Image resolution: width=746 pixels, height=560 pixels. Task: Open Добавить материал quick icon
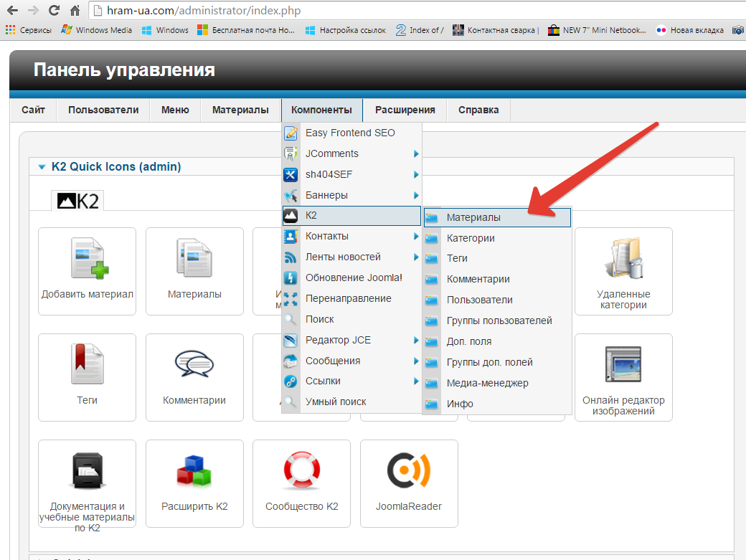tap(87, 272)
